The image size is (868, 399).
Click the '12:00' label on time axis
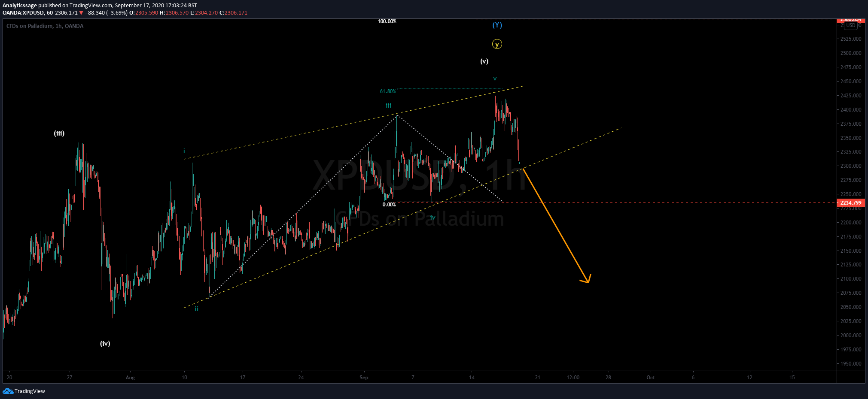[573, 378]
